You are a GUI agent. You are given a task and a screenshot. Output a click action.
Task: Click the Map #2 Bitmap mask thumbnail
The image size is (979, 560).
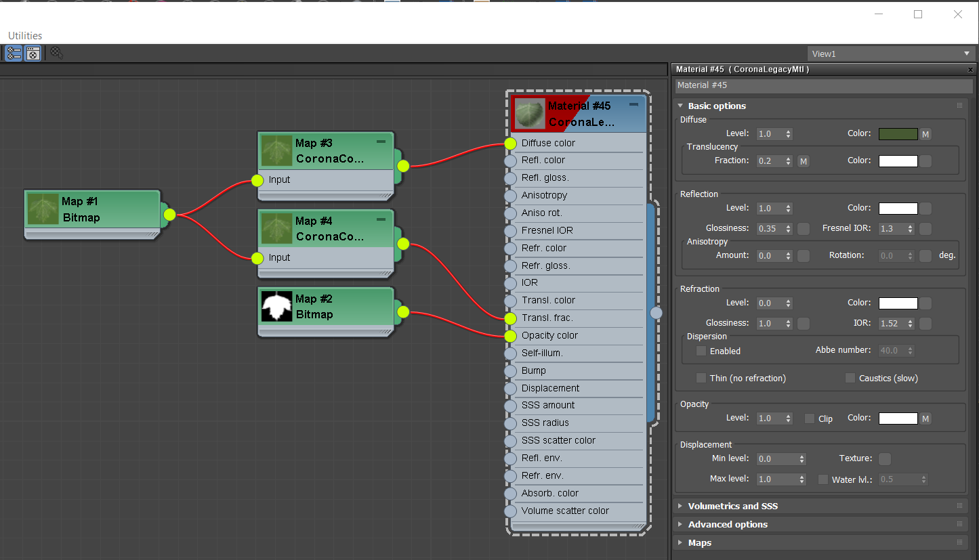click(x=276, y=307)
